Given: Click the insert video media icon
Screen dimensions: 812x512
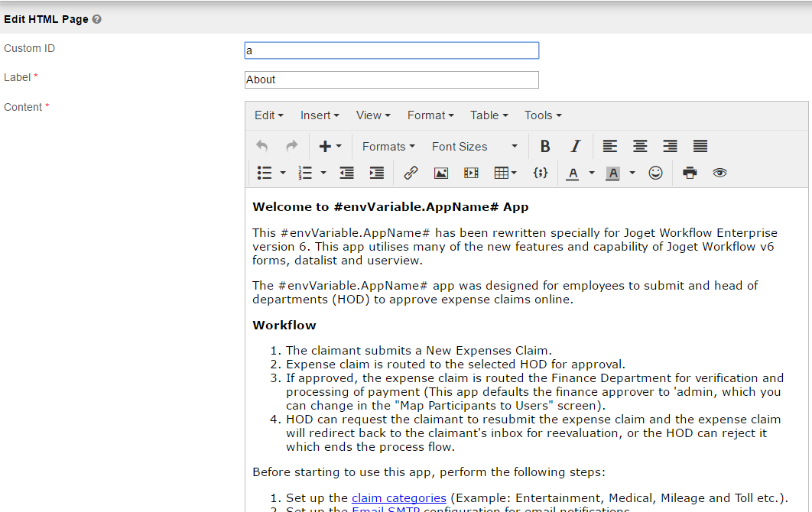Looking at the screenshot, I should click(x=471, y=173).
